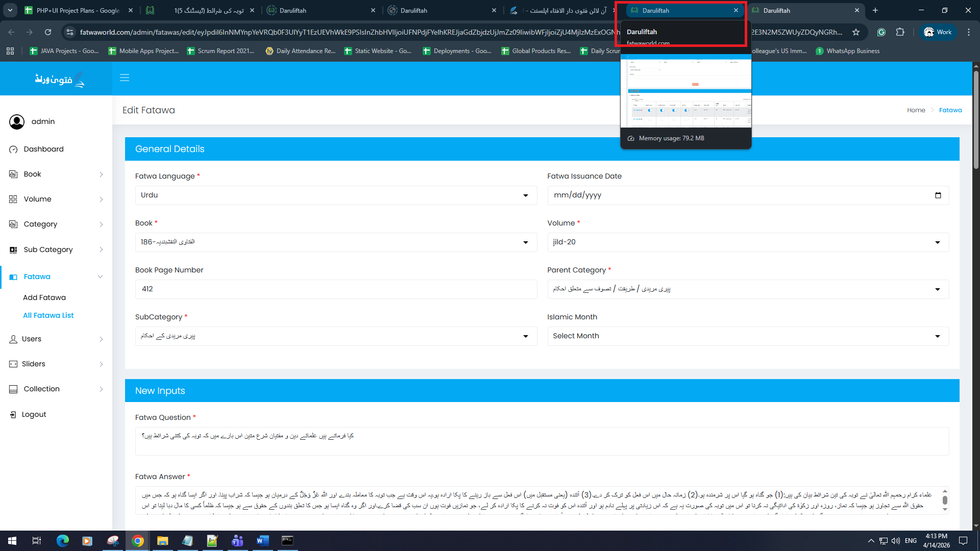Open the Volume jild-20 dropdown
Screen dimensions: 980x551
748,242
